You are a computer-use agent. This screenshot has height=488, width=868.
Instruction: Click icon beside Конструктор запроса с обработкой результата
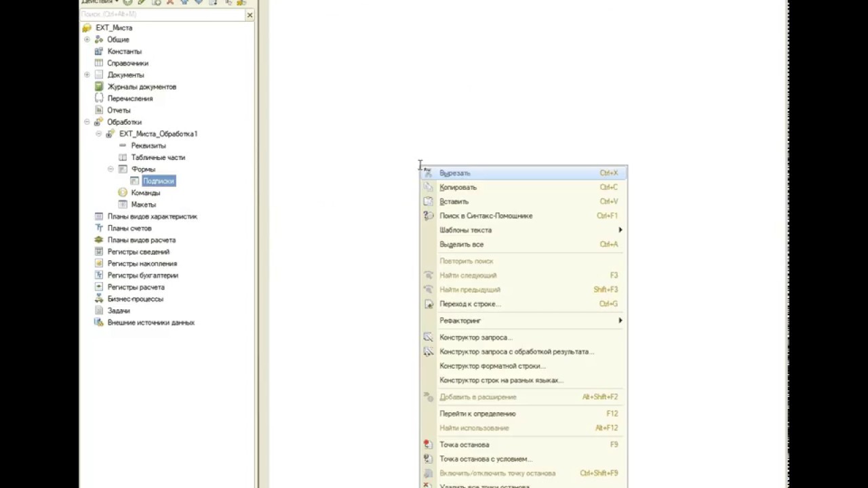(x=428, y=351)
